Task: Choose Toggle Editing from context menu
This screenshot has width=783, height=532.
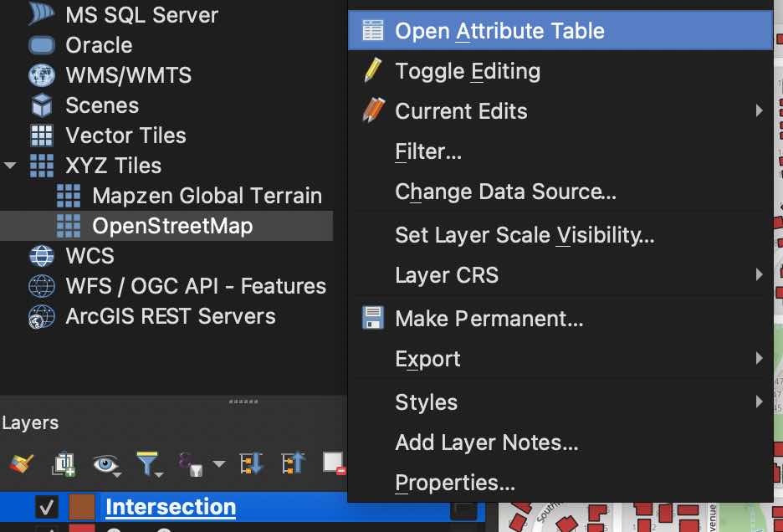Action: [468, 71]
